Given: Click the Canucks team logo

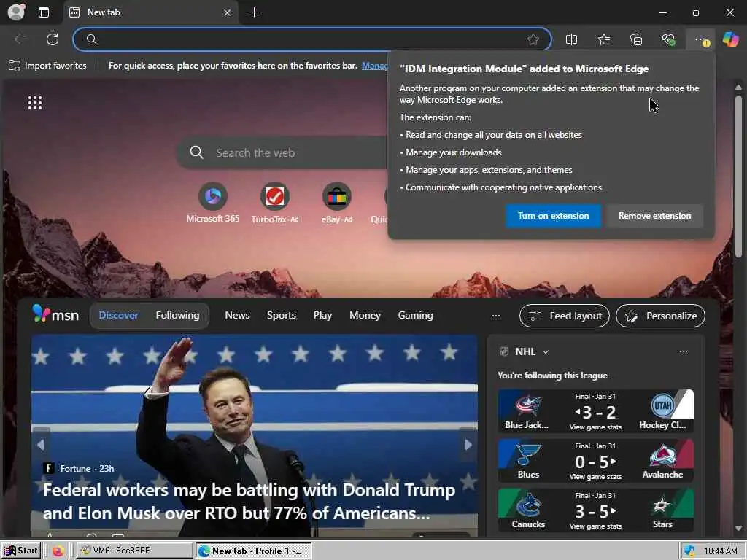Looking at the screenshot, I should pos(528,506).
